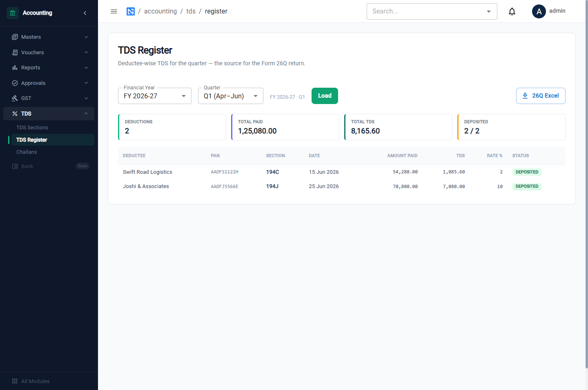Click the green Load button

[x=325, y=96]
